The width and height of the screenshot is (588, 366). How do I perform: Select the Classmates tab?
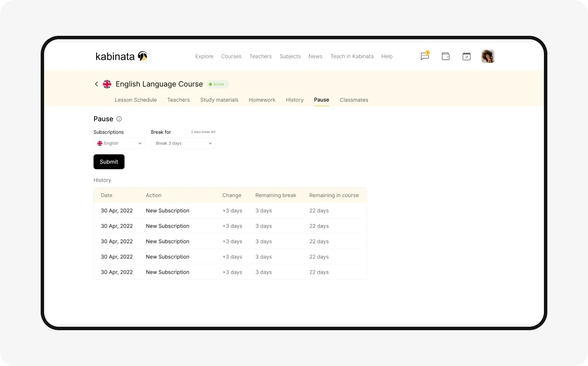(354, 100)
